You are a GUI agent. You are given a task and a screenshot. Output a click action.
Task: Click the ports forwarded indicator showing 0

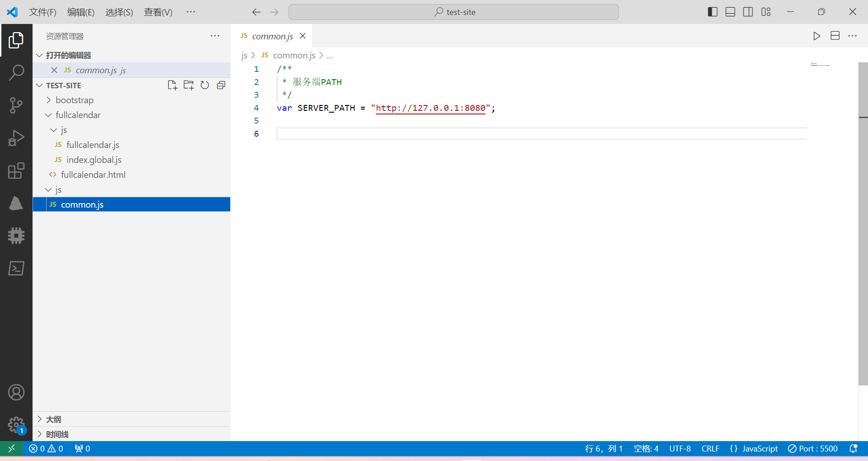(82, 448)
